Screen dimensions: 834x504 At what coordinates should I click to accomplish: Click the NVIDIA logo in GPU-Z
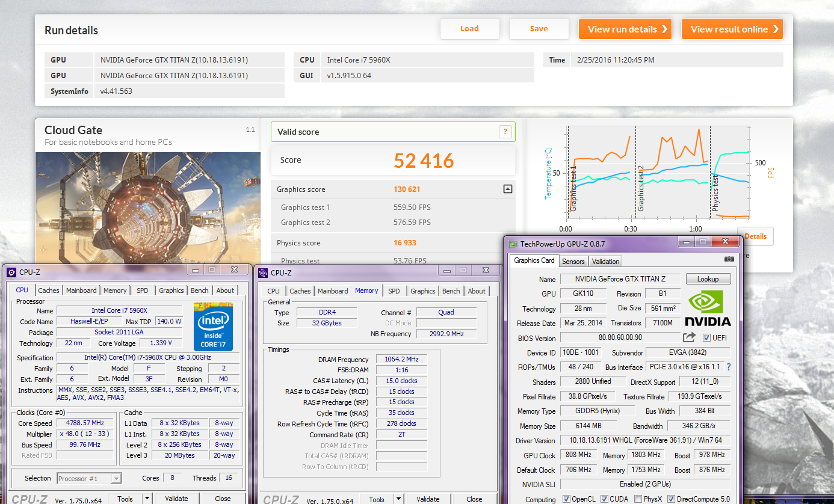(x=709, y=309)
